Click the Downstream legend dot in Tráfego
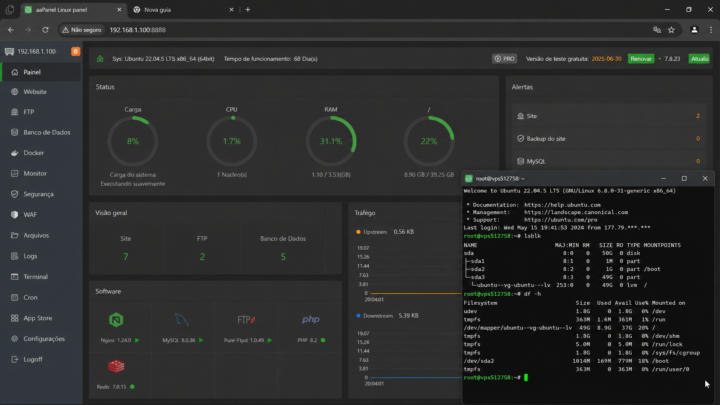Viewport: 720px width, 405px height. coord(358,316)
